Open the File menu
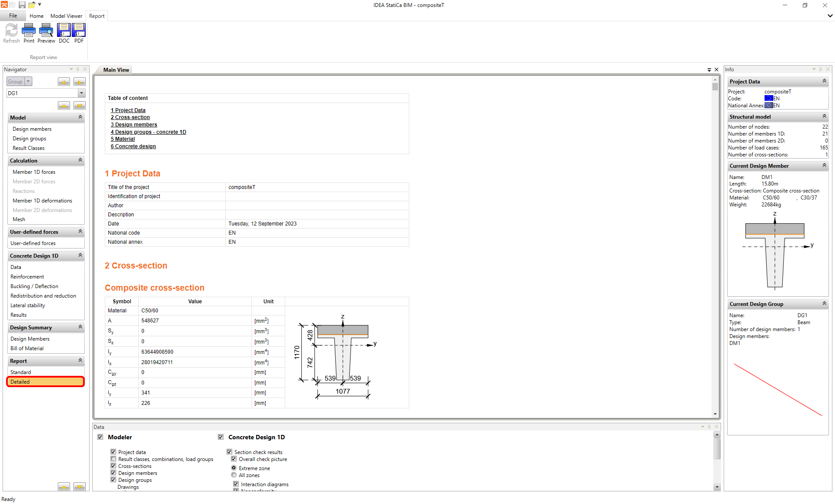 (x=13, y=16)
